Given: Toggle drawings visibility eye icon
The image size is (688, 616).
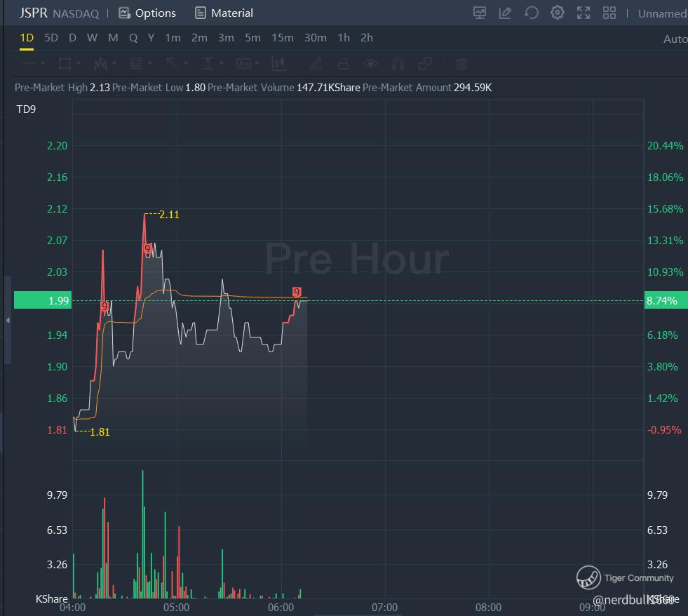Looking at the screenshot, I should coord(370,64).
